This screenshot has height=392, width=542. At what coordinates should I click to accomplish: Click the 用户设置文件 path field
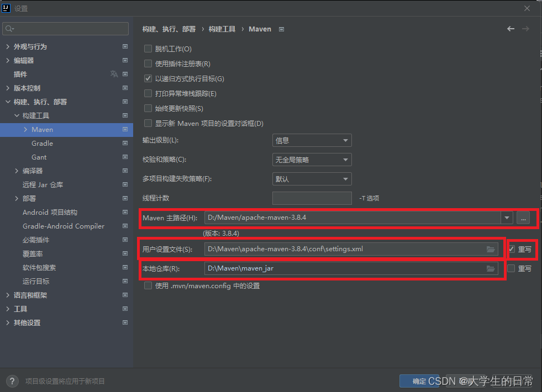click(x=351, y=249)
